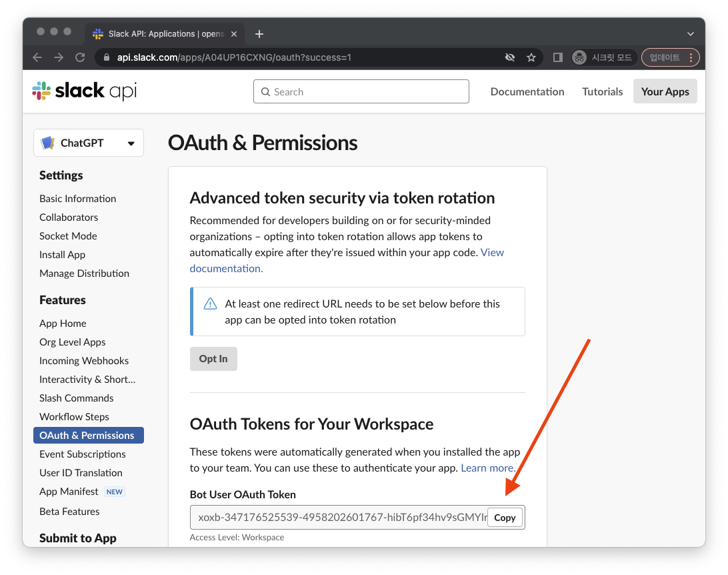Click the Bot User OAuth Token label

pyautogui.click(x=243, y=494)
